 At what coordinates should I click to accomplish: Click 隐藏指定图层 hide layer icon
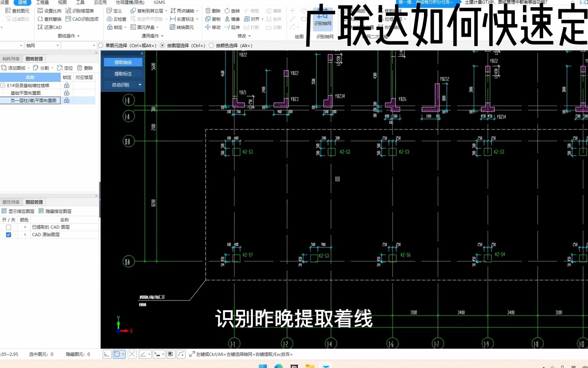pyautogui.click(x=41, y=211)
